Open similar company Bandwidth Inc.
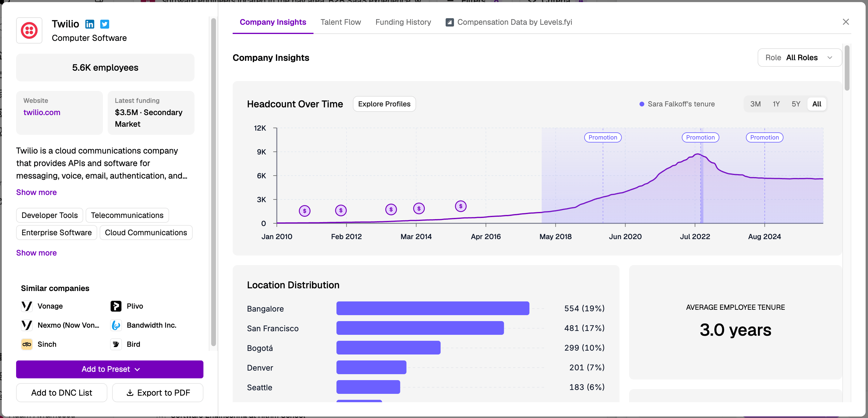 [152, 325]
